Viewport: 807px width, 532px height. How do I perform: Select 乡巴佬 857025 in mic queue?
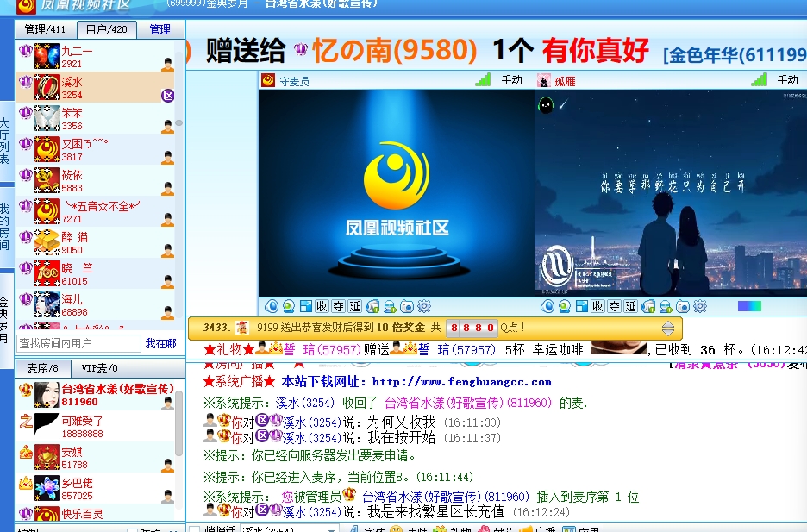pyautogui.click(x=96, y=488)
